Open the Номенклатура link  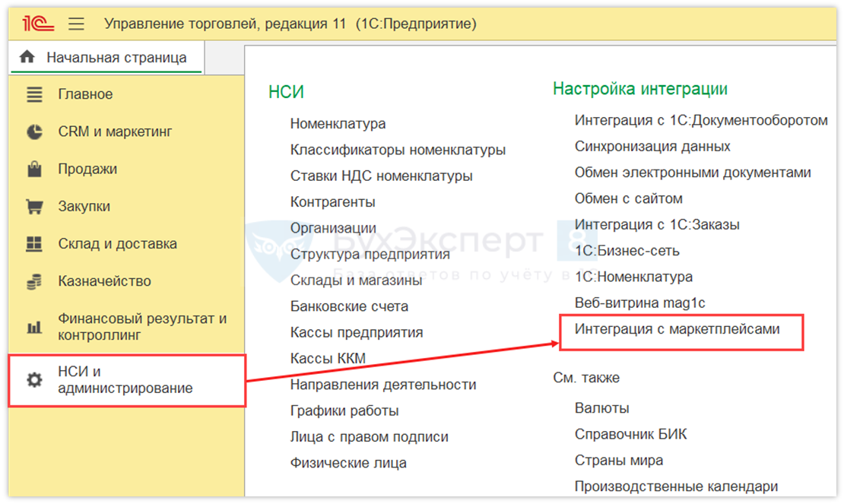point(338,124)
